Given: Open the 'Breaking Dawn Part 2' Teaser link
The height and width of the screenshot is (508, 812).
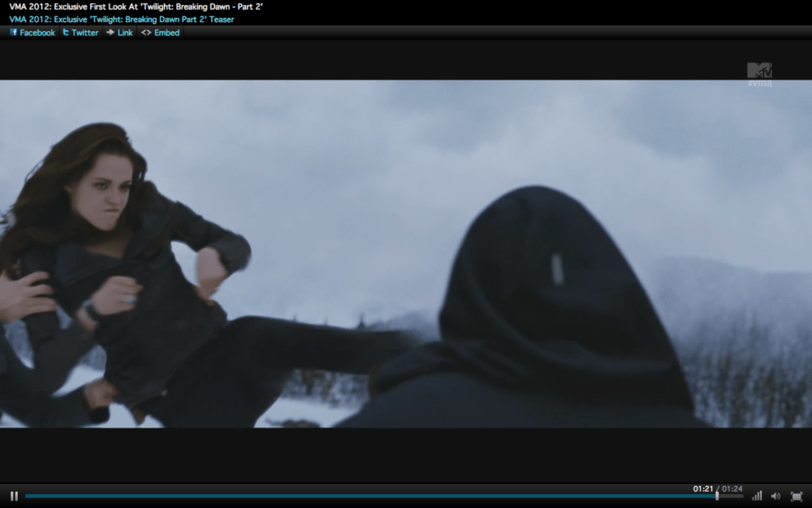Looking at the screenshot, I should (x=122, y=19).
